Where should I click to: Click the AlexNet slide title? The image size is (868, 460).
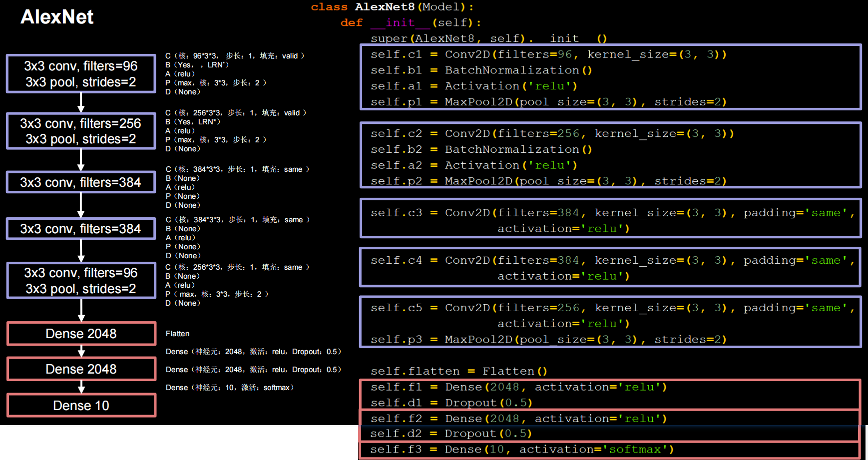click(x=57, y=17)
